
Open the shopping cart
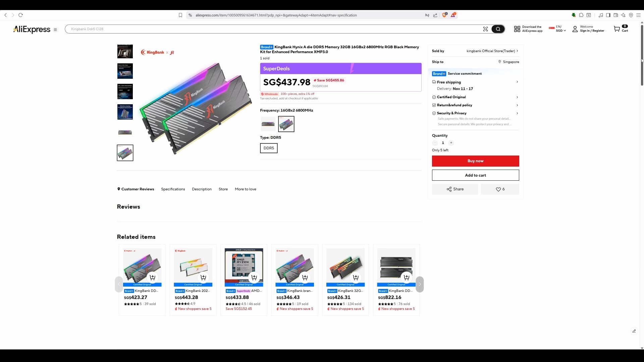tap(620, 29)
